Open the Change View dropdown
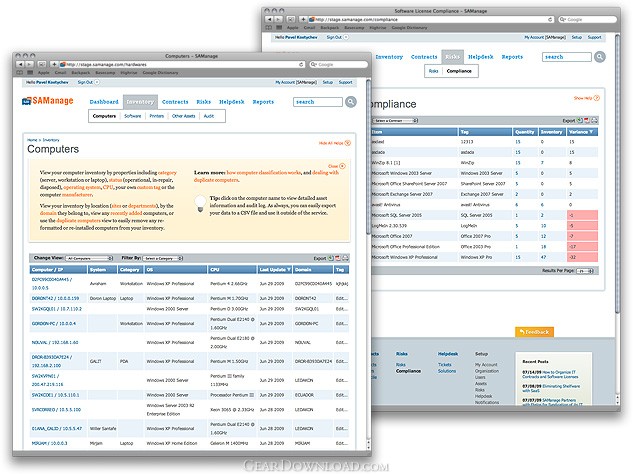This screenshot has height=474, width=633. pyautogui.click(x=89, y=258)
